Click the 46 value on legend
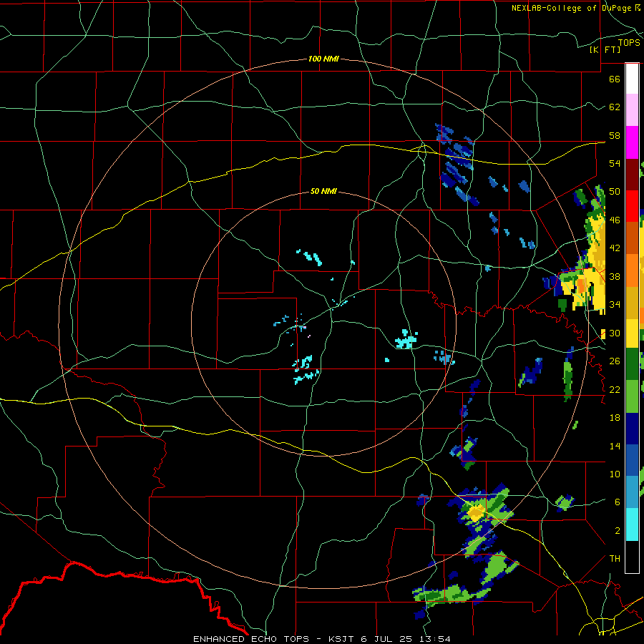Image resolution: width=644 pixels, height=644 pixels. tap(615, 220)
